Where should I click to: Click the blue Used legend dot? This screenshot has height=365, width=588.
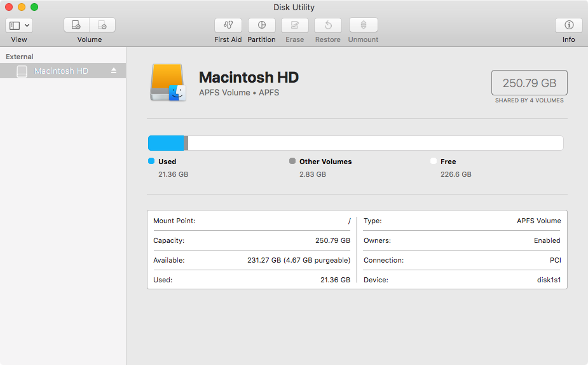click(x=151, y=161)
